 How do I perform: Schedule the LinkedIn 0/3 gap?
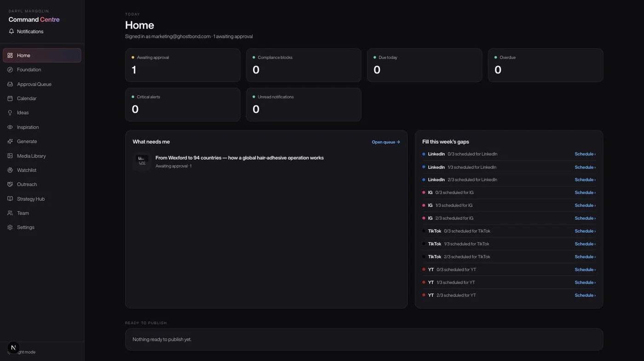(x=585, y=154)
